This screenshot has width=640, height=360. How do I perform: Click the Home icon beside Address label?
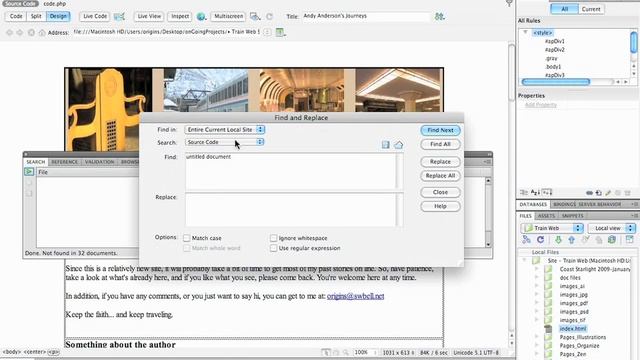point(42,32)
